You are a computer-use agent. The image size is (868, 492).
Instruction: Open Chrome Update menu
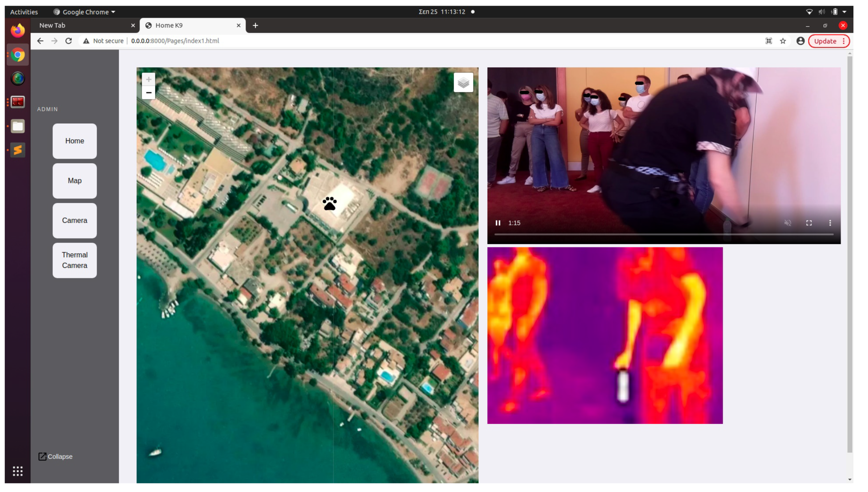point(829,41)
